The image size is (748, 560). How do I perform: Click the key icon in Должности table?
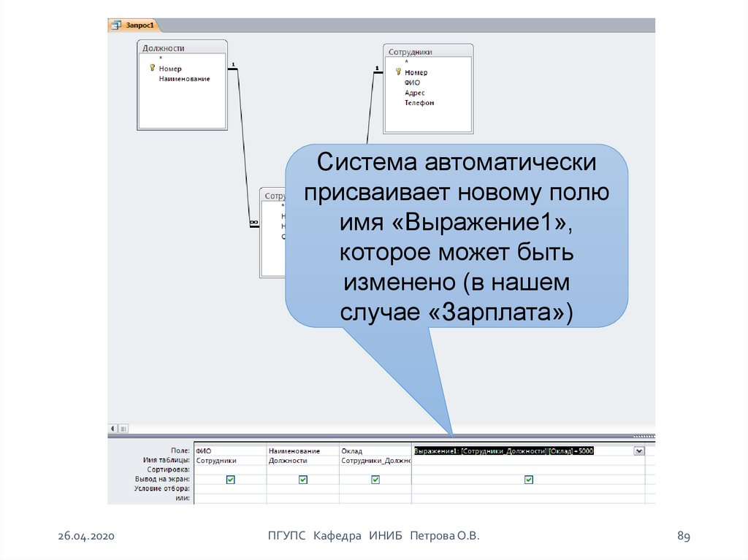coord(153,68)
